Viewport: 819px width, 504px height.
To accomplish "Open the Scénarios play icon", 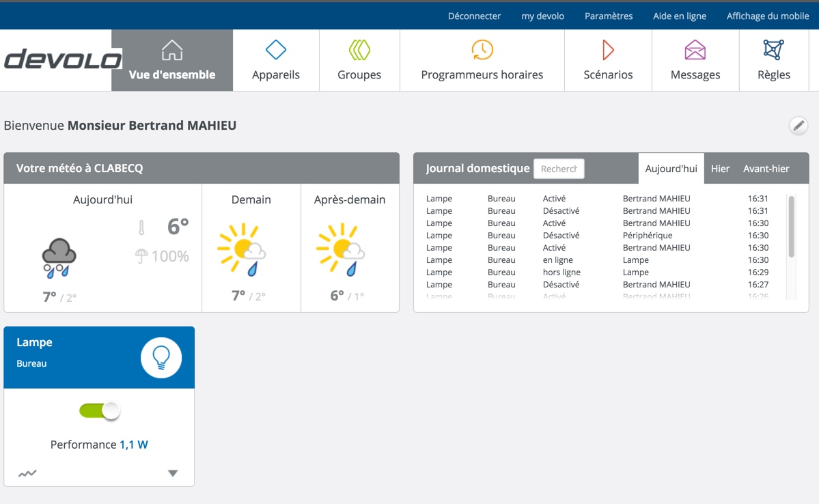I will click(608, 50).
